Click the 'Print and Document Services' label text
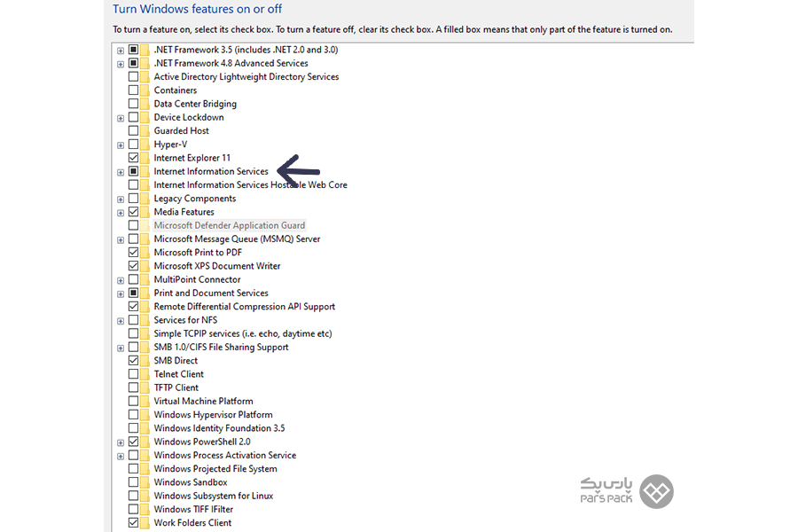The width and height of the screenshot is (798, 532). coord(211,293)
